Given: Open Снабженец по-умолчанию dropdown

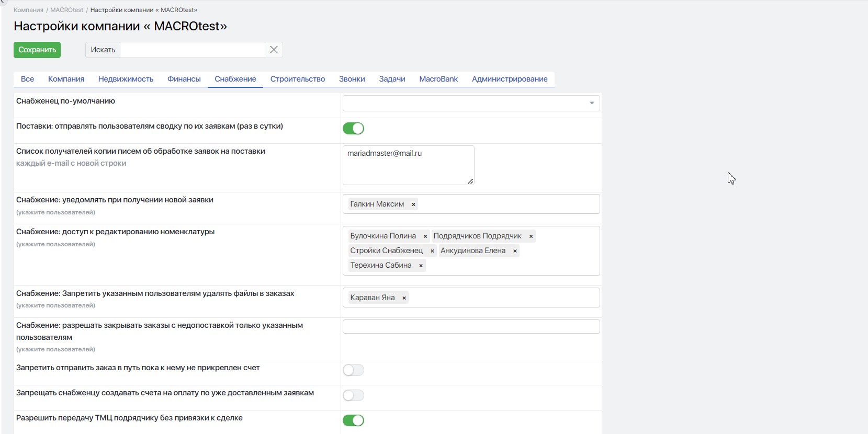Looking at the screenshot, I should point(471,103).
